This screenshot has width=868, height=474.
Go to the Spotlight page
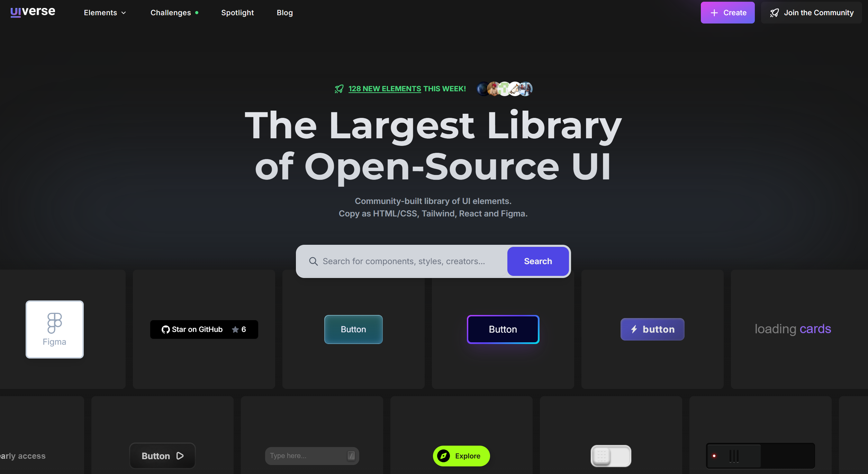[237, 13]
